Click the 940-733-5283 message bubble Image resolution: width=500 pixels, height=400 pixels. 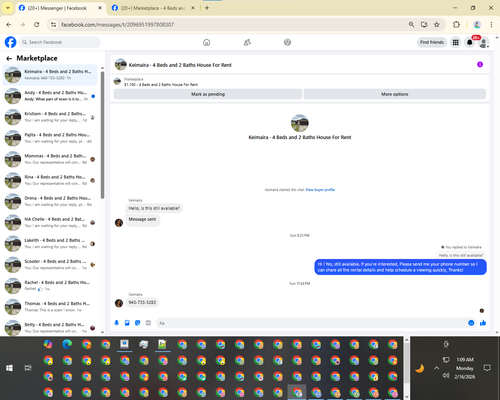(x=142, y=302)
